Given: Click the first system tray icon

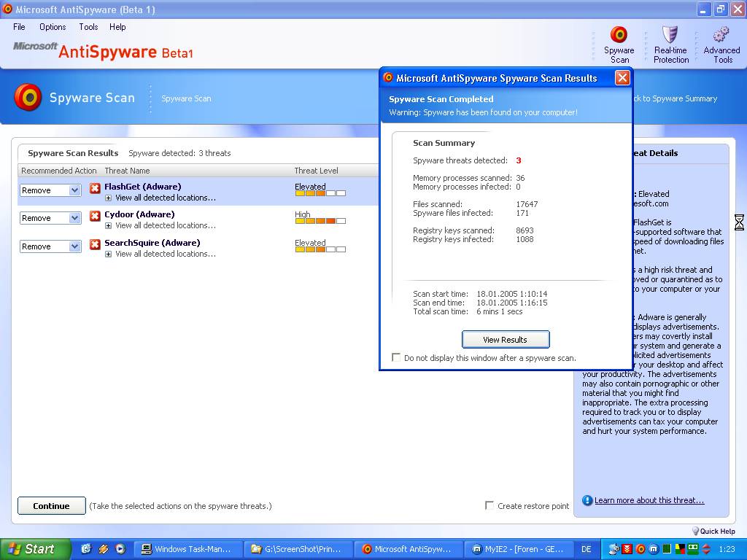Looking at the screenshot, I should [x=614, y=549].
